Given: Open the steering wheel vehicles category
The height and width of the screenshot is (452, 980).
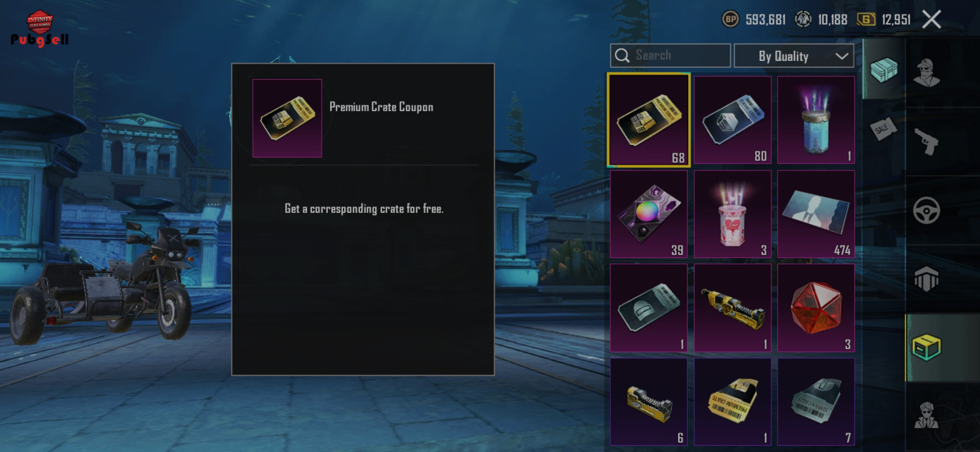Looking at the screenshot, I should [926, 210].
